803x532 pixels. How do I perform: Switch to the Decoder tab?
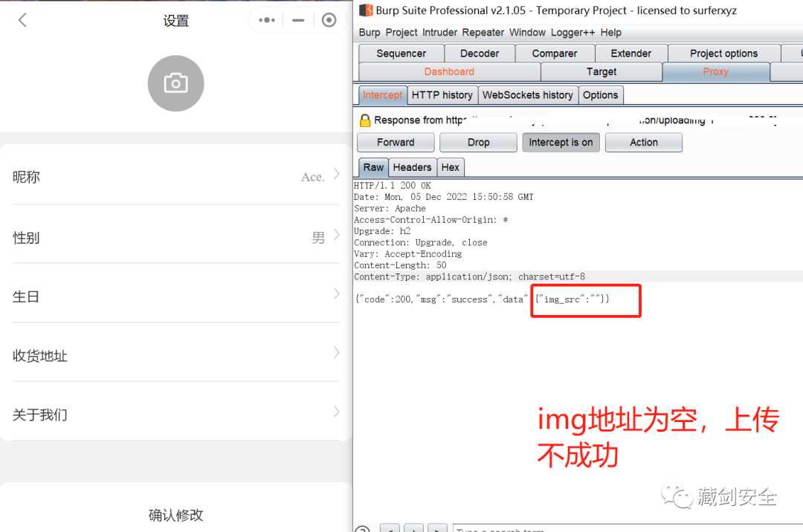point(480,53)
